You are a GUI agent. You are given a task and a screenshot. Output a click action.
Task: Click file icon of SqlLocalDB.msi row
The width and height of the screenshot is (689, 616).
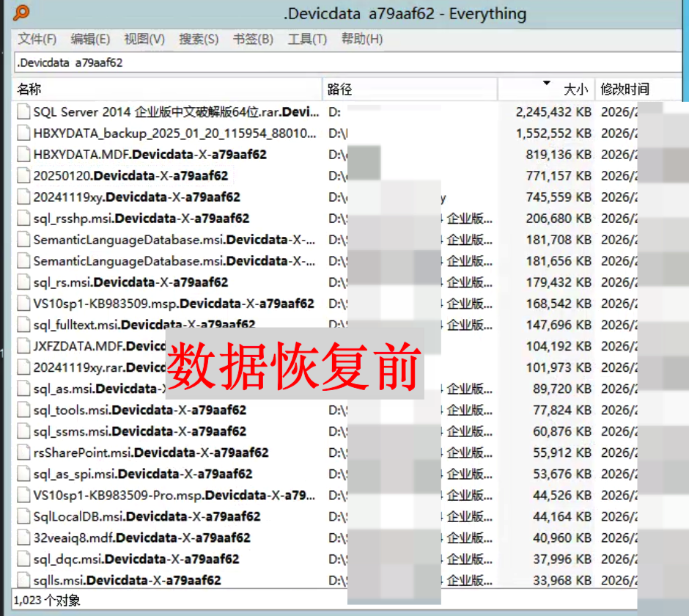23,516
